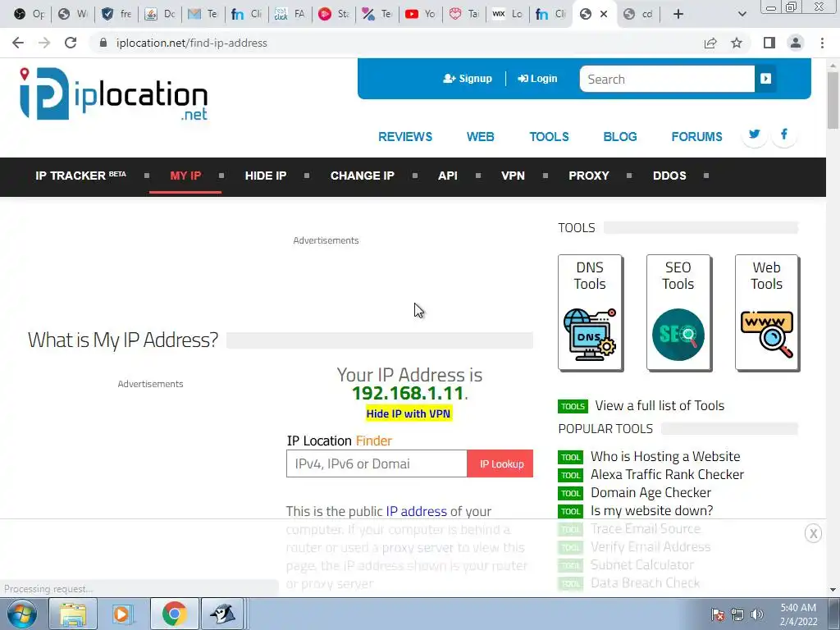
Task: Open the Web Tools card
Action: coord(767,313)
